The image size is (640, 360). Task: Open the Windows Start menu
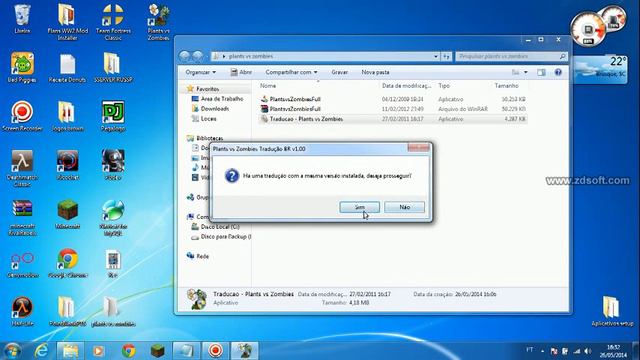pos(12,351)
